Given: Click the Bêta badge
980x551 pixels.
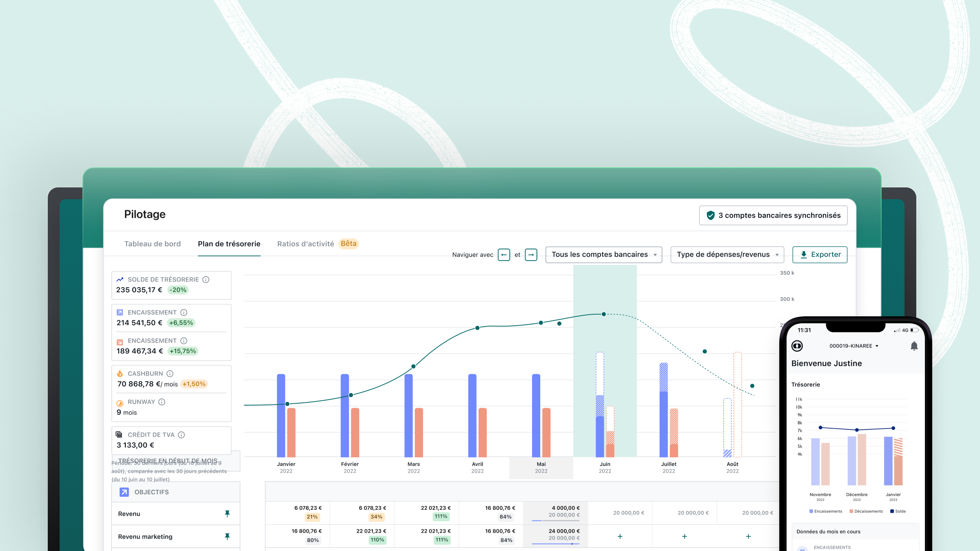Looking at the screenshot, I should click(349, 244).
